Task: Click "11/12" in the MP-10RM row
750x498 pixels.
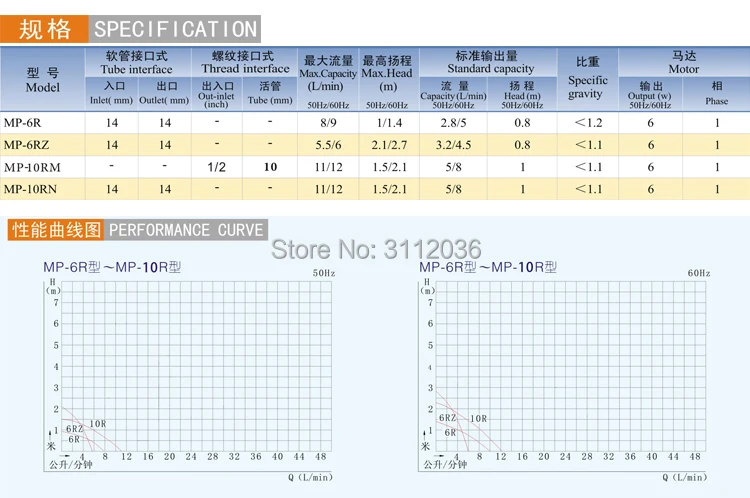Action: [328, 167]
